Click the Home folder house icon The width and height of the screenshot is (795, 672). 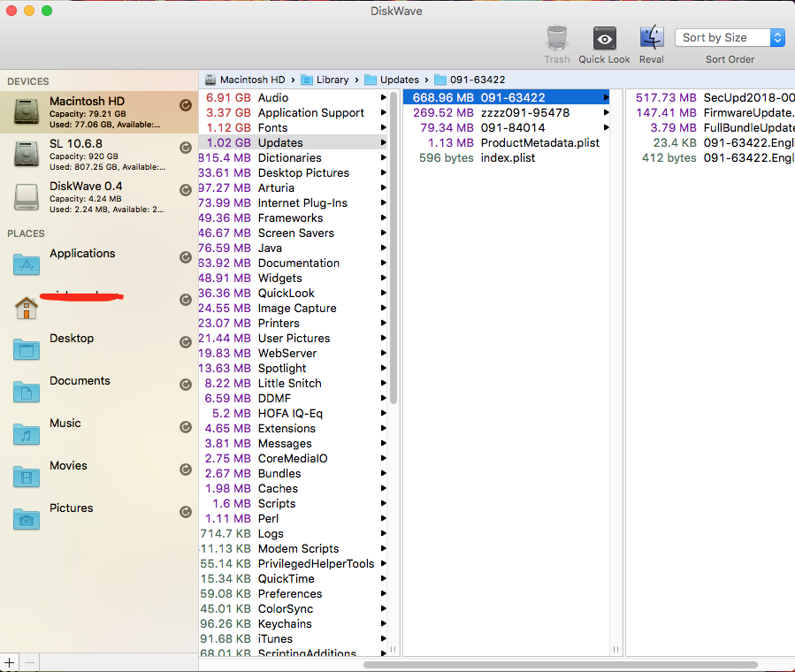pos(27,308)
